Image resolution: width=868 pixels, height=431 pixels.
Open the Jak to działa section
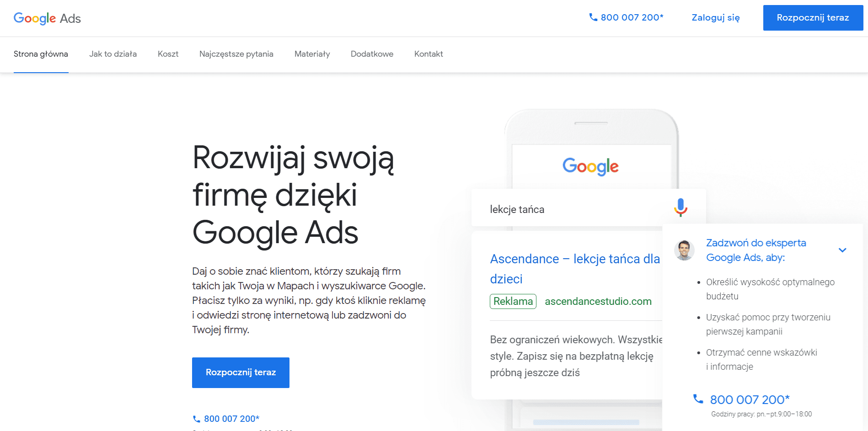pyautogui.click(x=113, y=54)
